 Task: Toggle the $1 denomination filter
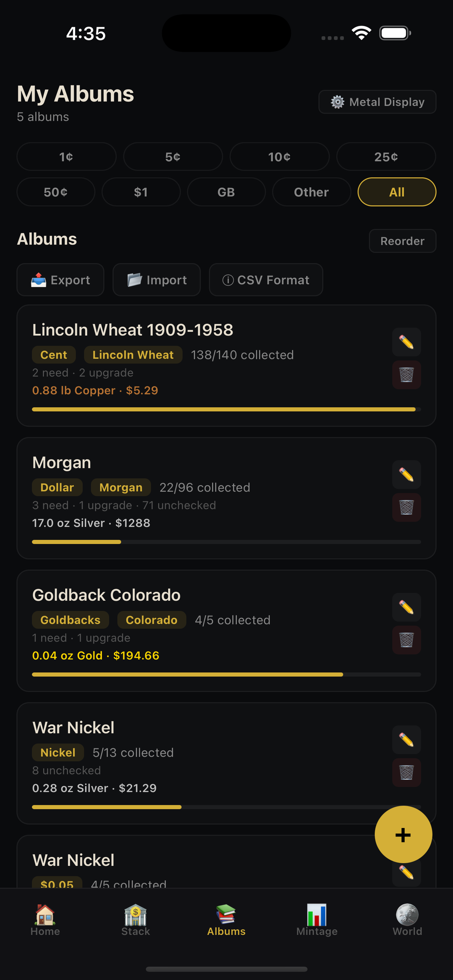[x=141, y=192]
